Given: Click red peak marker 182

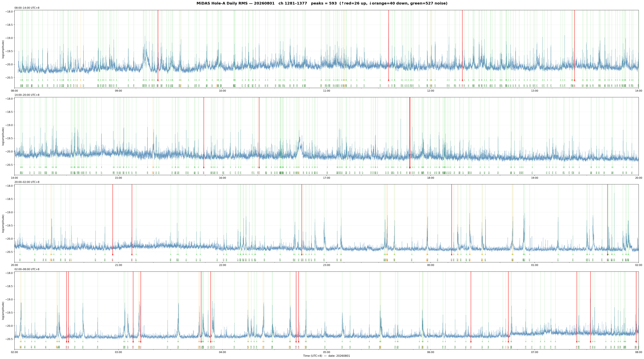Looking at the screenshot, I should (x=574, y=80).
